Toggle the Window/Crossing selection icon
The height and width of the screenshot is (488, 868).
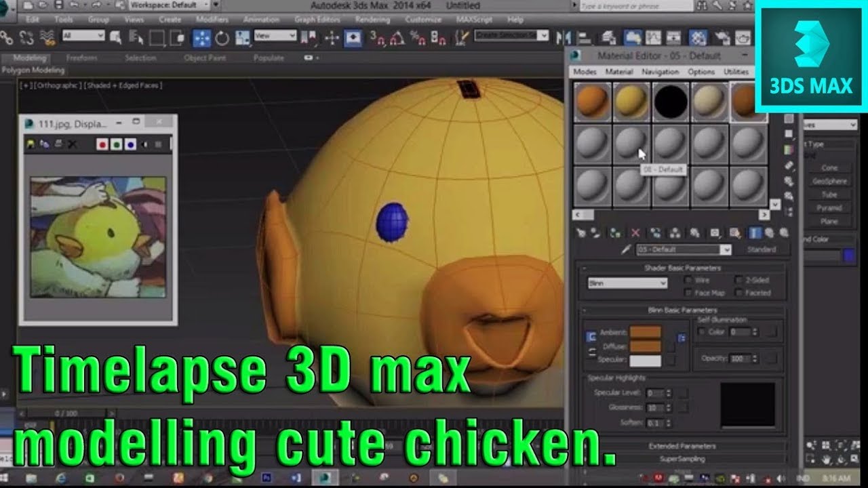point(176,37)
